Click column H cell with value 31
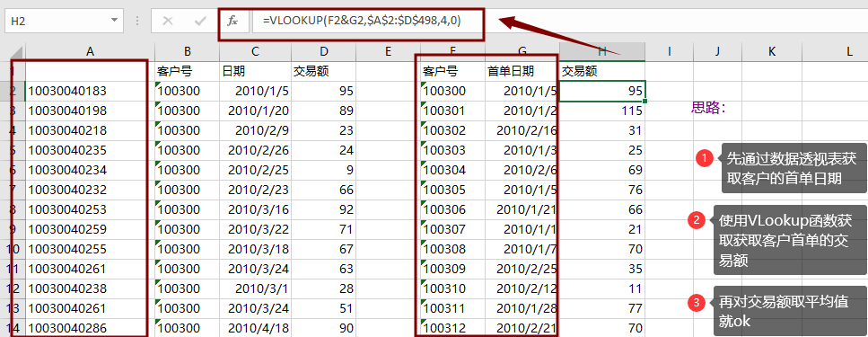This screenshot has height=337, width=868. 602,131
